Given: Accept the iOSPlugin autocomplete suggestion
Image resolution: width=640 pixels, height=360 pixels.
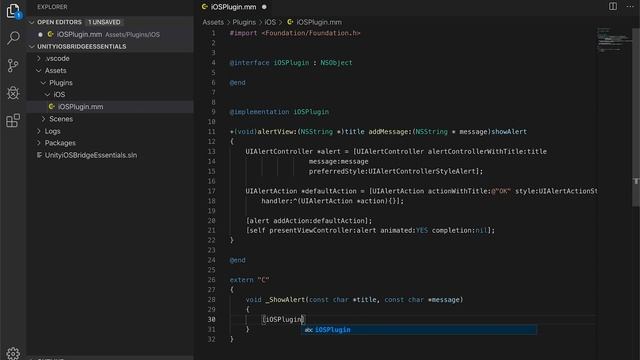Looking at the screenshot, I should point(419,330).
